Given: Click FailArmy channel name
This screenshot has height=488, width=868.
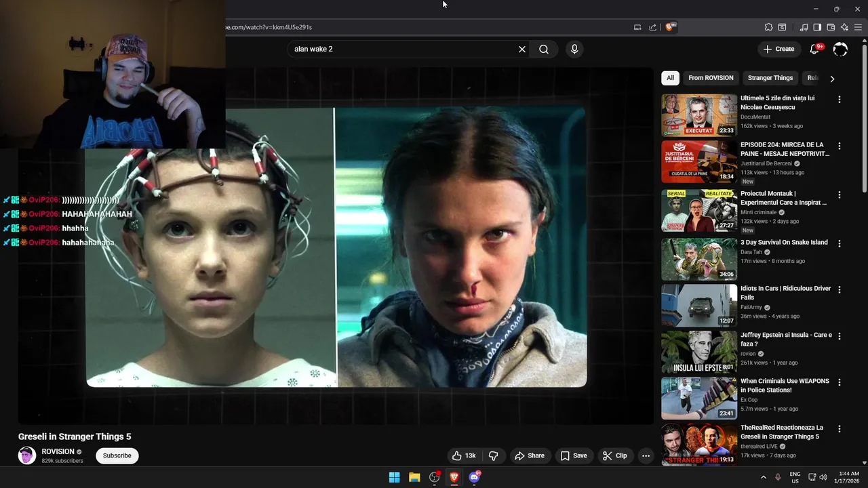Looking at the screenshot, I should [x=751, y=307].
